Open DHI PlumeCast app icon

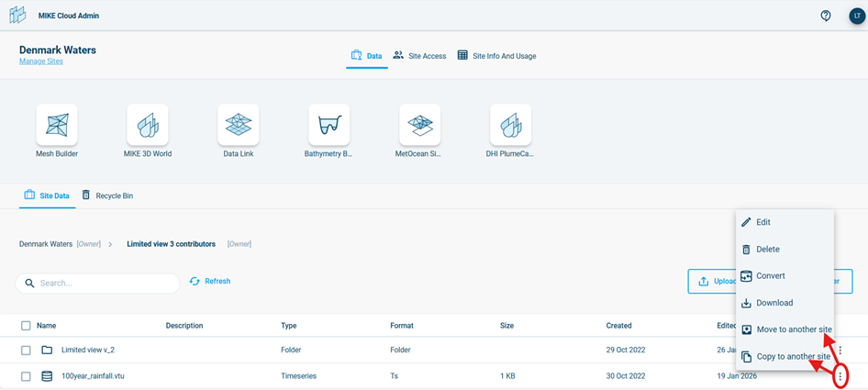coord(510,125)
